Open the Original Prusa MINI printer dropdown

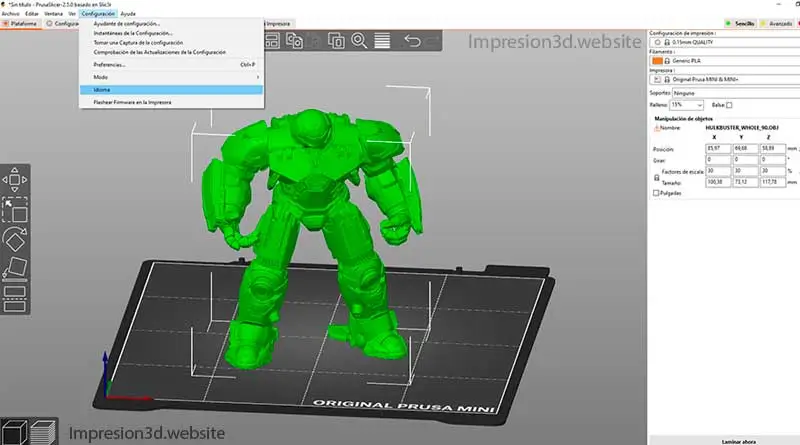click(x=724, y=80)
